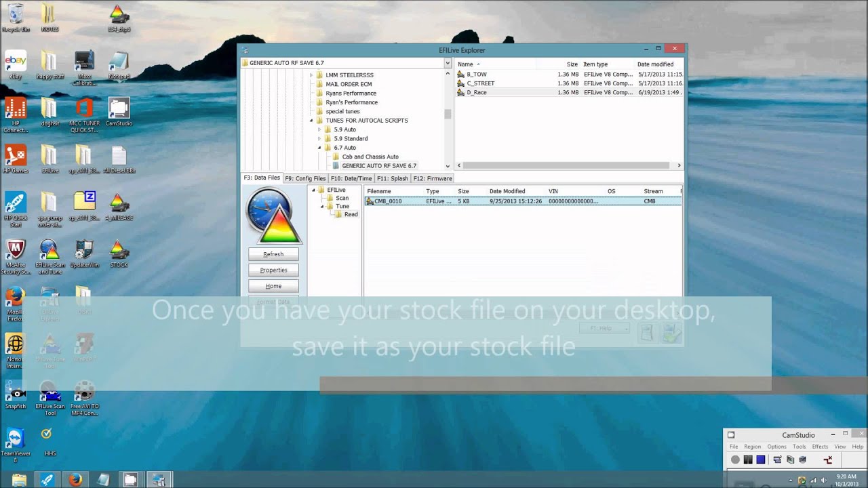
Task: Select GENERIC AUTO RF SAVE 6.7 tree folder
Action: coord(379,166)
